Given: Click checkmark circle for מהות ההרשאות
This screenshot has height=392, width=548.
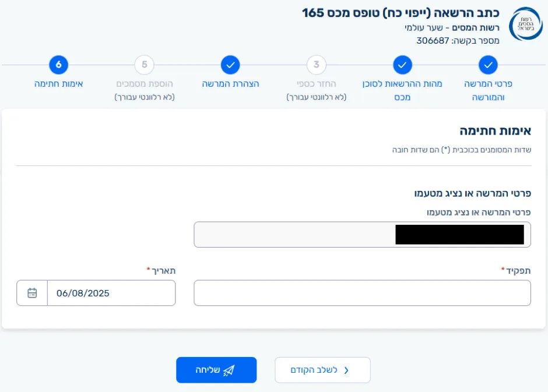Looking at the screenshot, I should 402,65.
